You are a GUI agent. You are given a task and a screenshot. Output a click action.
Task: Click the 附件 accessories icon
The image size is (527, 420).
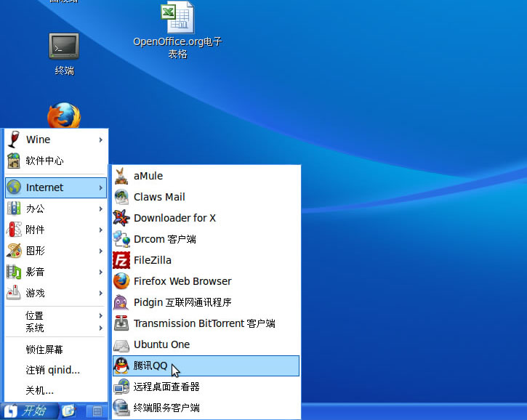[14, 230]
